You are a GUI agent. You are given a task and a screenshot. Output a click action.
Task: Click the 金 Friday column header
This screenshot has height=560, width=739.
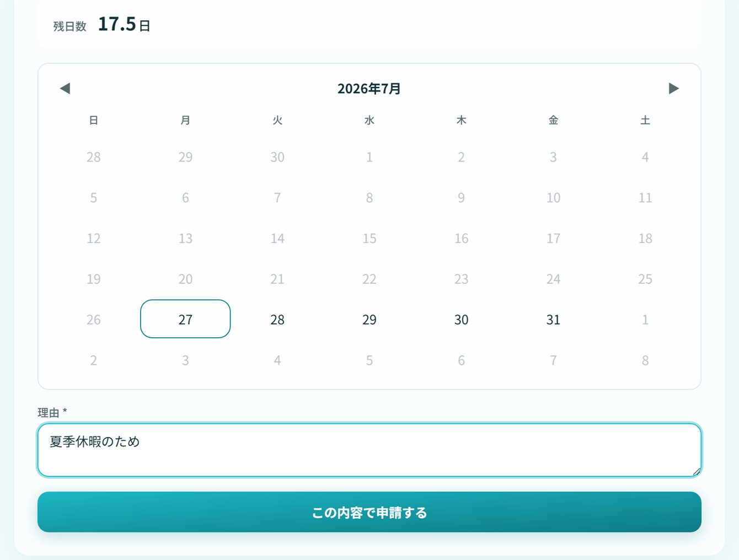553,120
